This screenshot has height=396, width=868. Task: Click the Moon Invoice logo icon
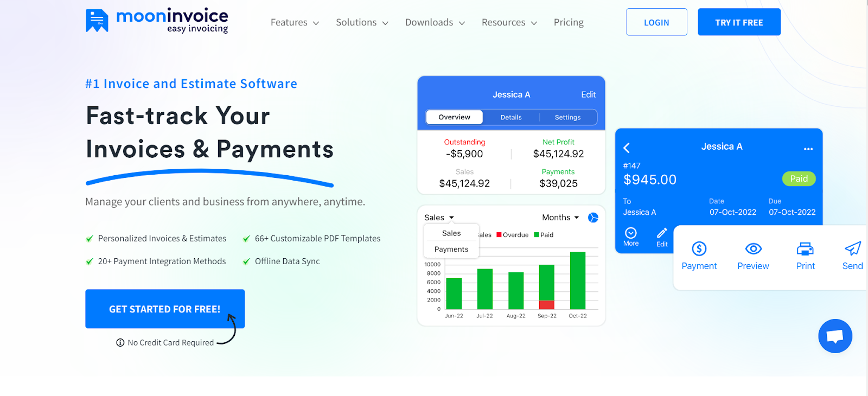(x=97, y=21)
